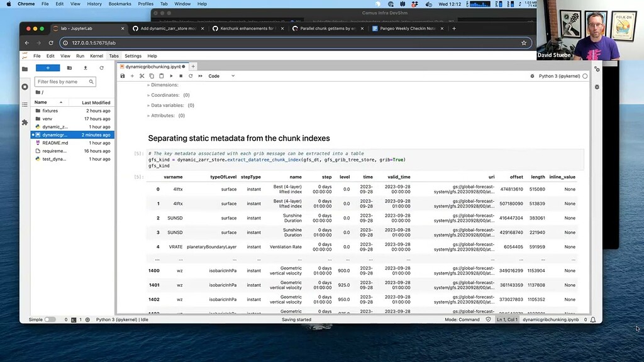Viewport: 644px width, 362px height.
Task: Select the copy cells icon
Action: (x=153, y=76)
